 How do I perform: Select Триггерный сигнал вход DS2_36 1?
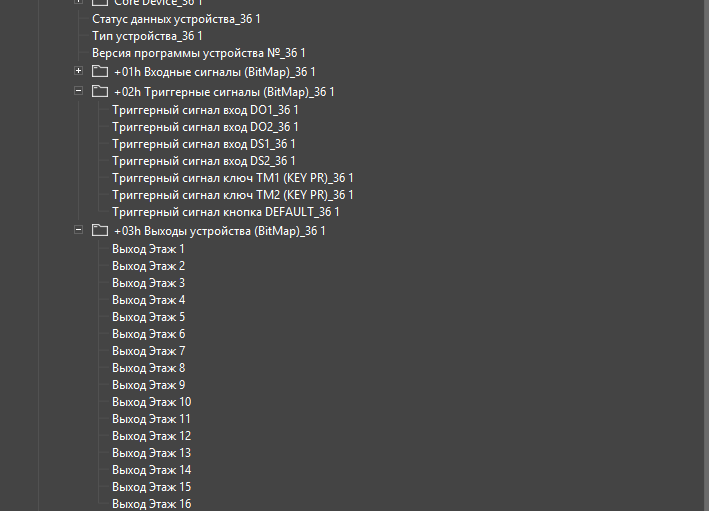click(x=204, y=161)
